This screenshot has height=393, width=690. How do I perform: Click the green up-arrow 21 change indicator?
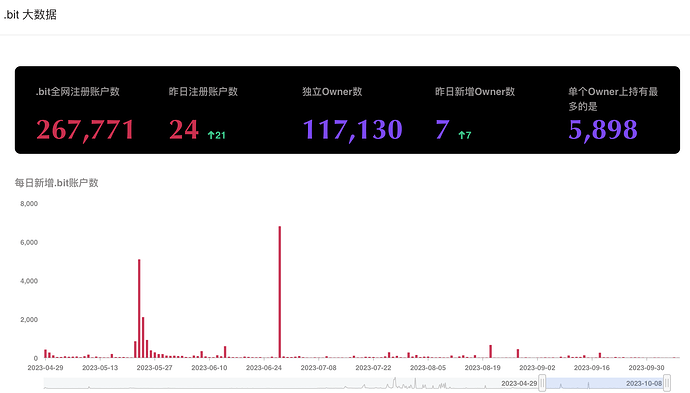pyautogui.click(x=217, y=135)
